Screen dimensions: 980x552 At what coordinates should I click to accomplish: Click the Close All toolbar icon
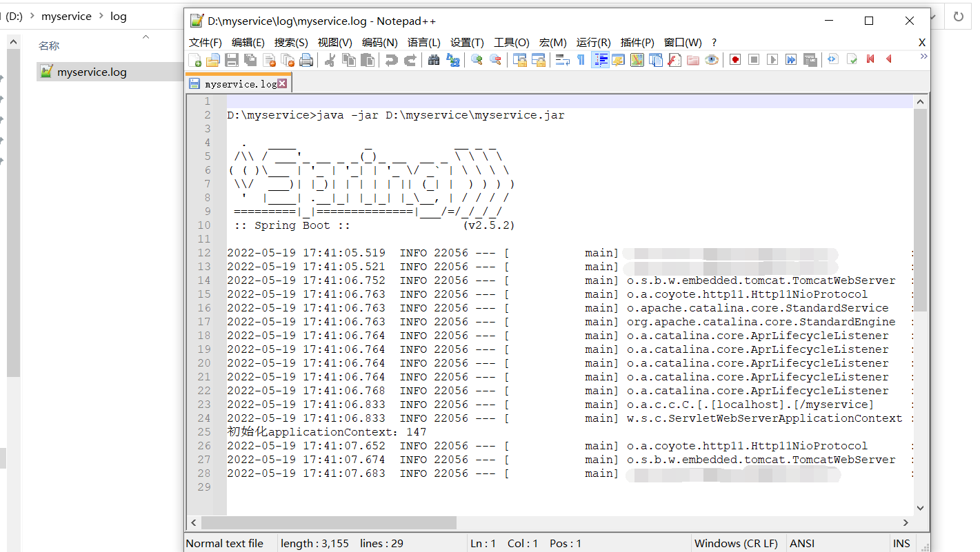tap(288, 60)
